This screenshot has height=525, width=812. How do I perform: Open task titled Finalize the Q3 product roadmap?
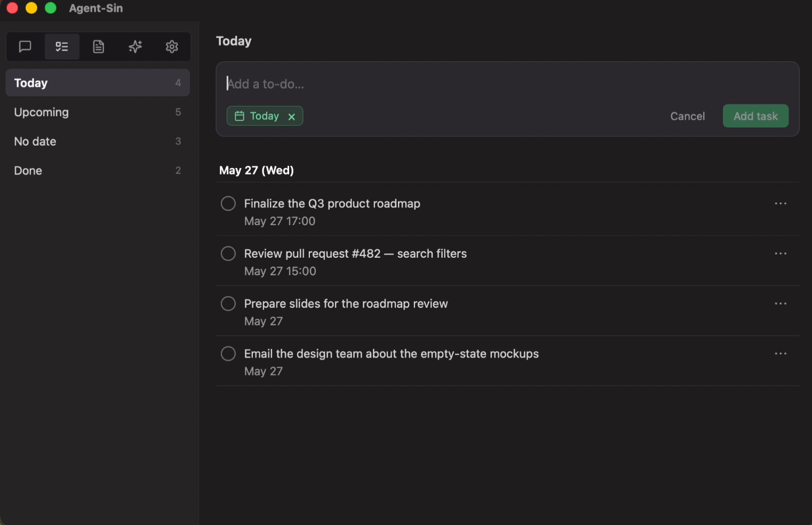coord(332,203)
